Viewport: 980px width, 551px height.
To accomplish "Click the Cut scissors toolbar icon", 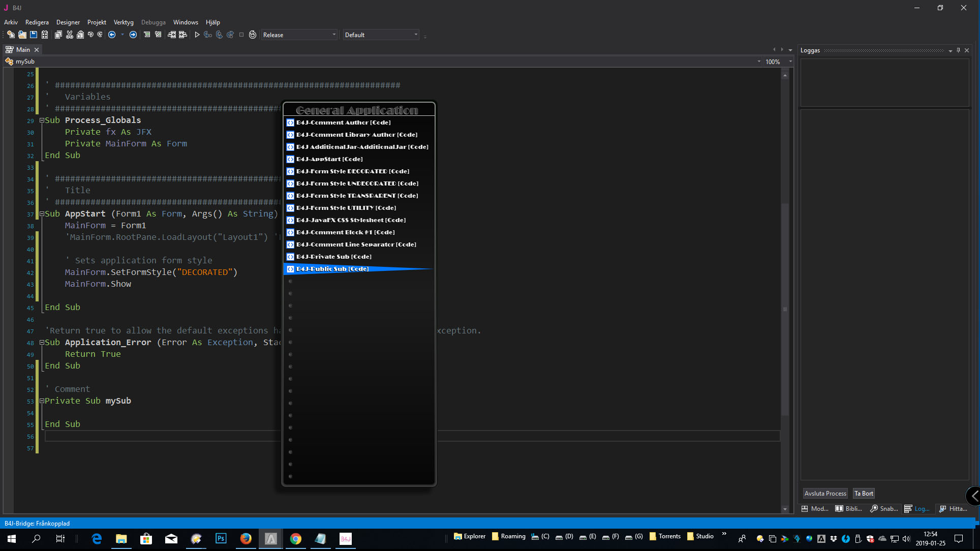I will click(70, 35).
